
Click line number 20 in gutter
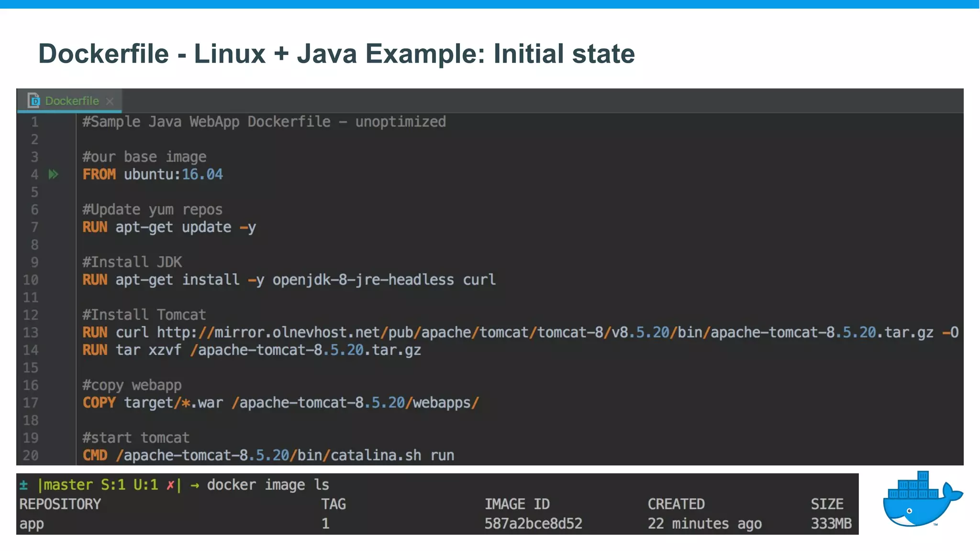pos(31,455)
